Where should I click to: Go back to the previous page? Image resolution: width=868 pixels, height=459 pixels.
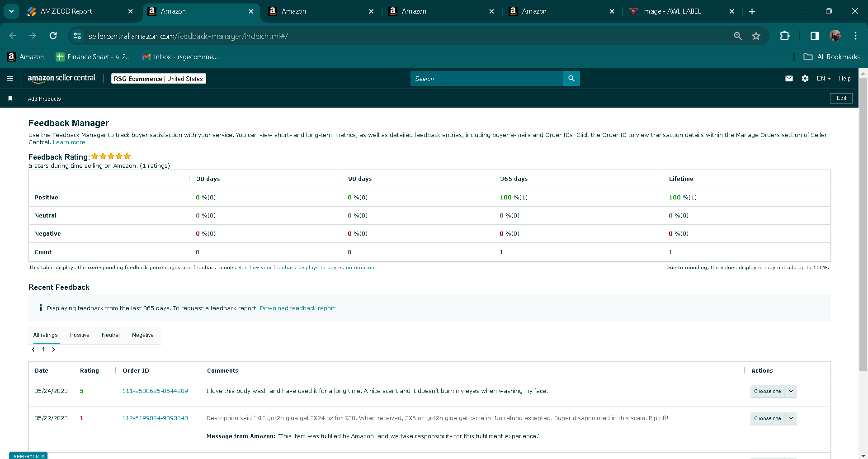(13, 36)
